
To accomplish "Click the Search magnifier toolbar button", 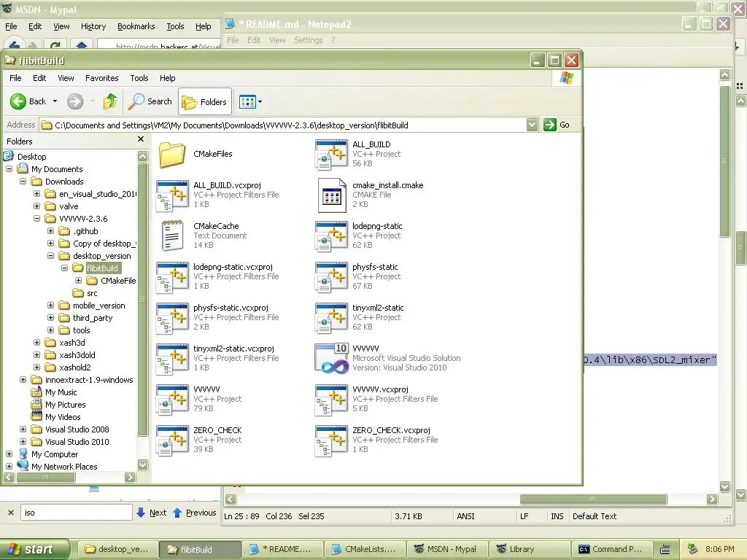I will coord(150,101).
